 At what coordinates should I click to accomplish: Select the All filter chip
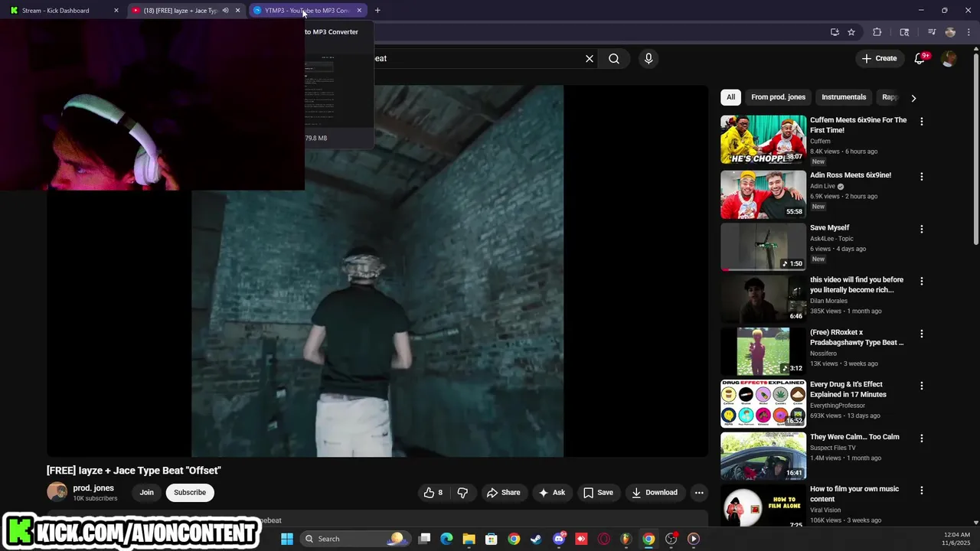click(x=730, y=97)
